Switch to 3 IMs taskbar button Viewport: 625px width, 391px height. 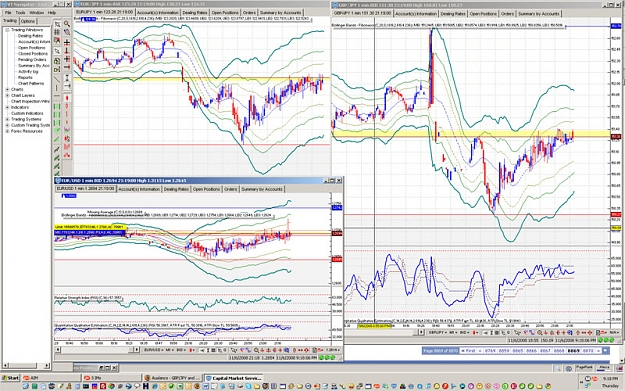[111, 378]
